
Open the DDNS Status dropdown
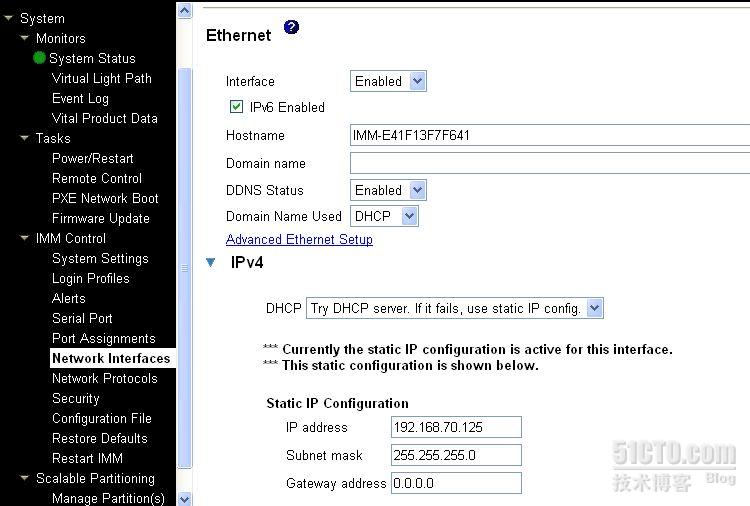click(388, 190)
